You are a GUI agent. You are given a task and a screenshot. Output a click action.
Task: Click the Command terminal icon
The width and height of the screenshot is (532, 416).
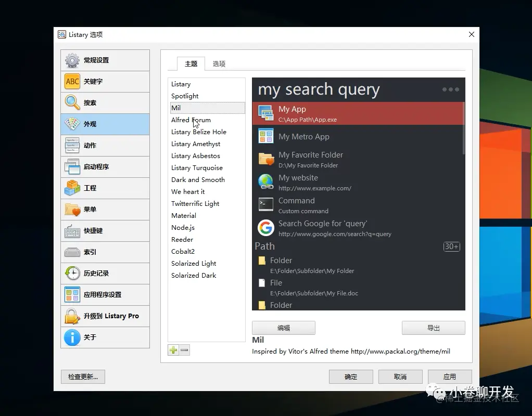(x=265, y=205)
